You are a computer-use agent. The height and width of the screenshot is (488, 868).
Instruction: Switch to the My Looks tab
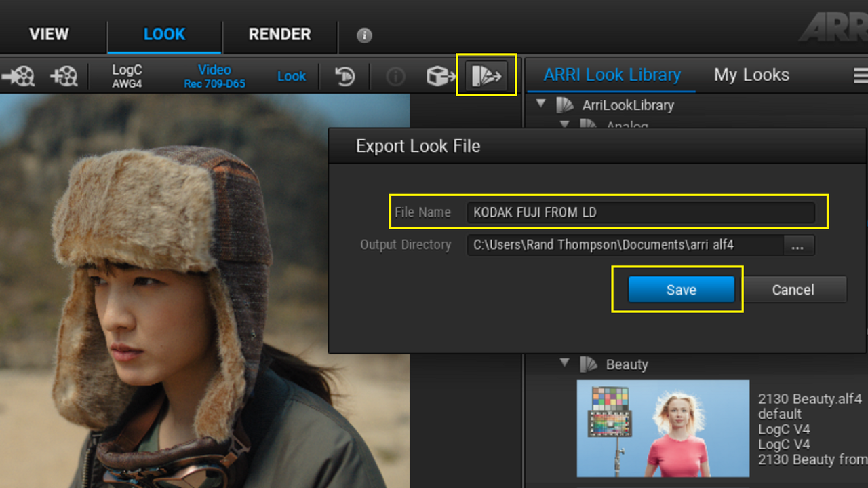click(751, 75)
